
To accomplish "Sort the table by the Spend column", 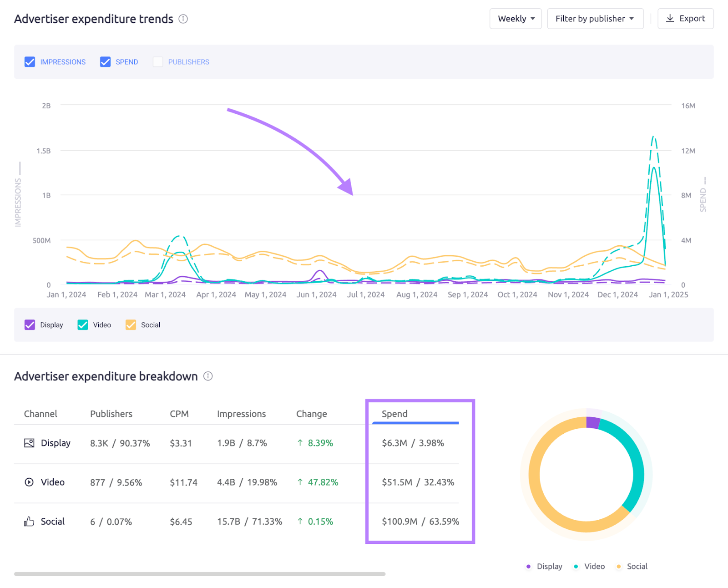I will (394, 414).
